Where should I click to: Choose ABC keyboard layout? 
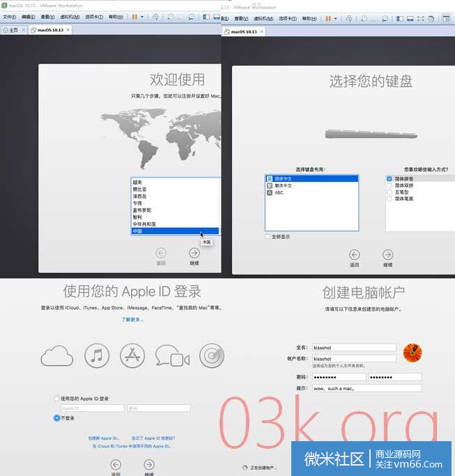[x=311, y=192]
